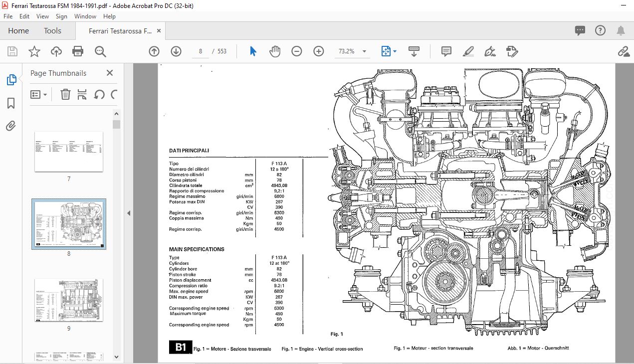Upload the file to Document Cloud
The width and height of the screenshot is (634, 364).
pyautogui.click(x=56, y=51)
